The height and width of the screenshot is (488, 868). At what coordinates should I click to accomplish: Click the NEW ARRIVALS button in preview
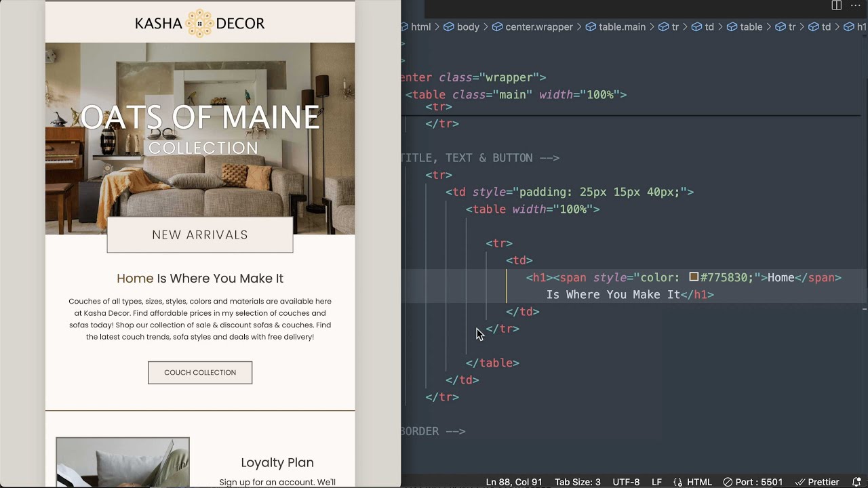(200, 235)
